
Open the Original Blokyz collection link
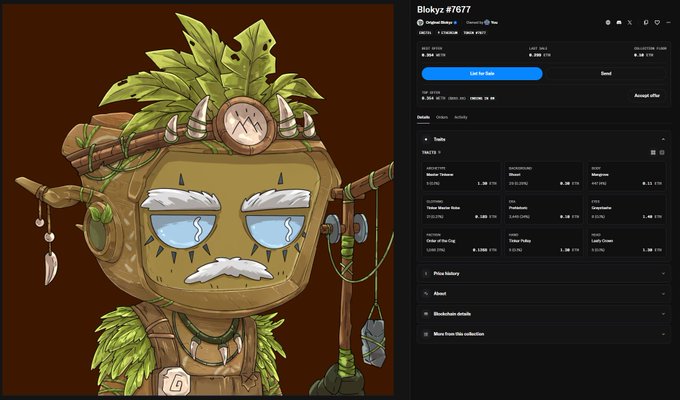click(439, 23)
